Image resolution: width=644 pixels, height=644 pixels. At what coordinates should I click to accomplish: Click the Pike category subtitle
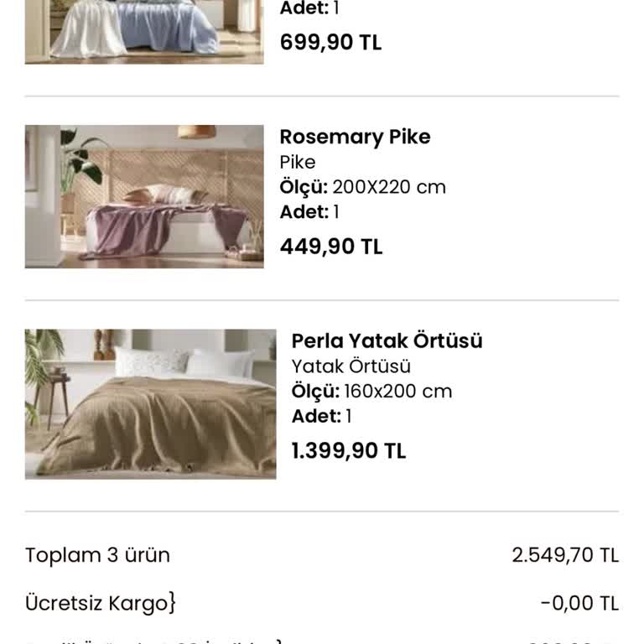[298, 162]
